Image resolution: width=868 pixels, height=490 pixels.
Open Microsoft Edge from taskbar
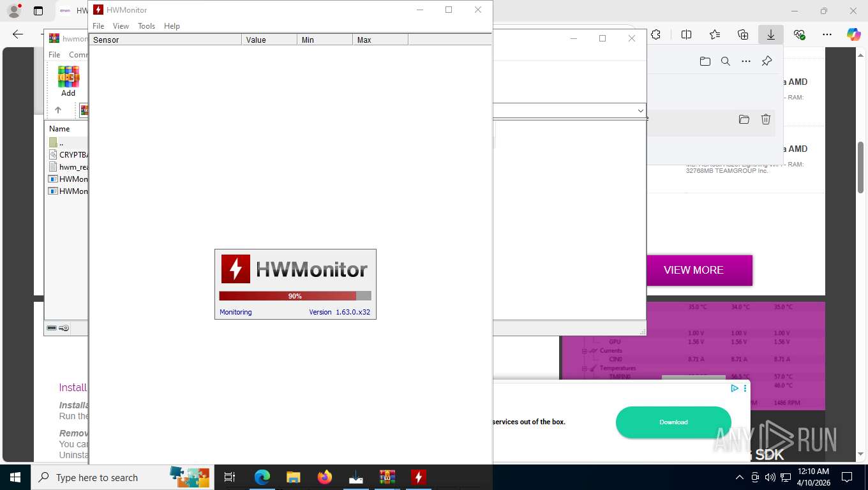pyautogui.click(x=262, y=477)
